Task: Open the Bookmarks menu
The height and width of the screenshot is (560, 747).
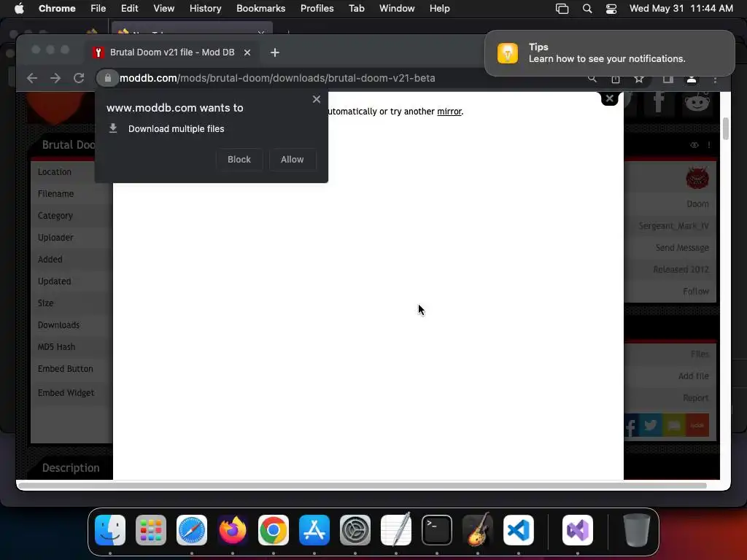Action: pyautogui.click(x=260, y=8)
